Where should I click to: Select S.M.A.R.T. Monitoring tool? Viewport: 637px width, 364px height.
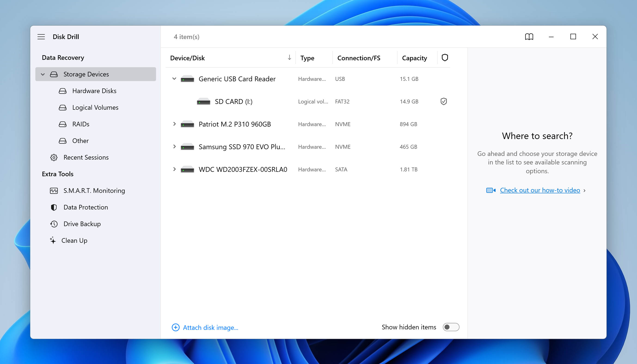94,190
